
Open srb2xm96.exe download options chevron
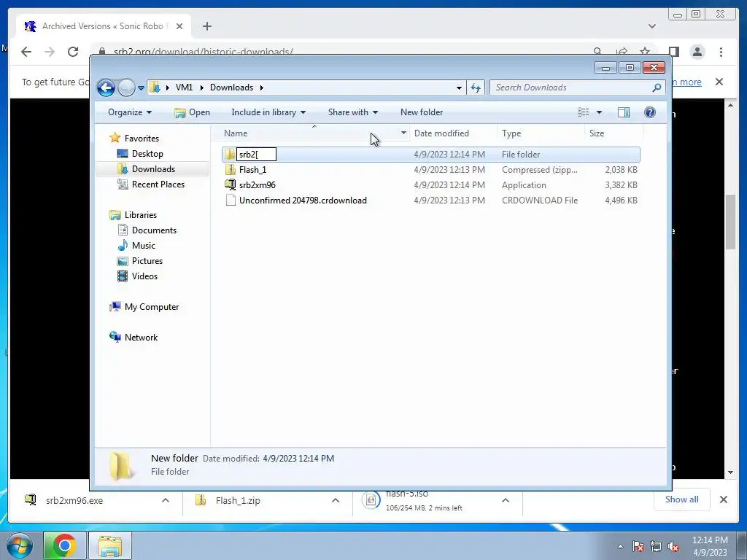166,500
